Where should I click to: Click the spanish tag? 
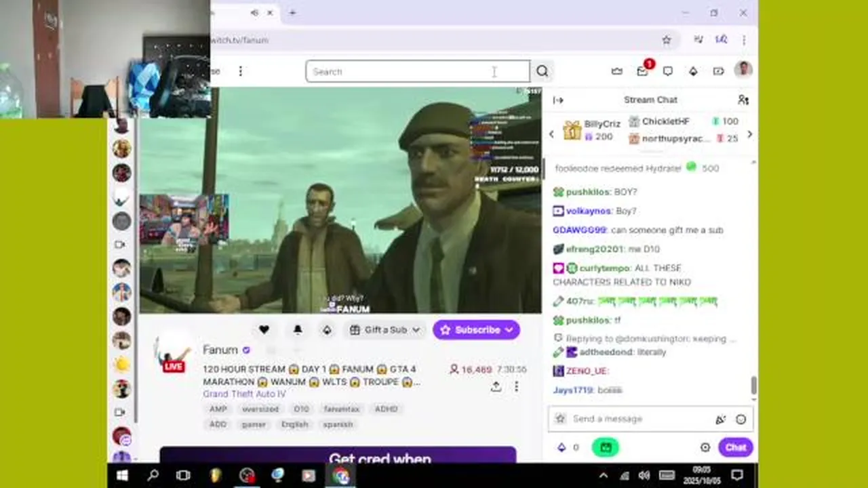pyautogui.click(x=338, y=424)
